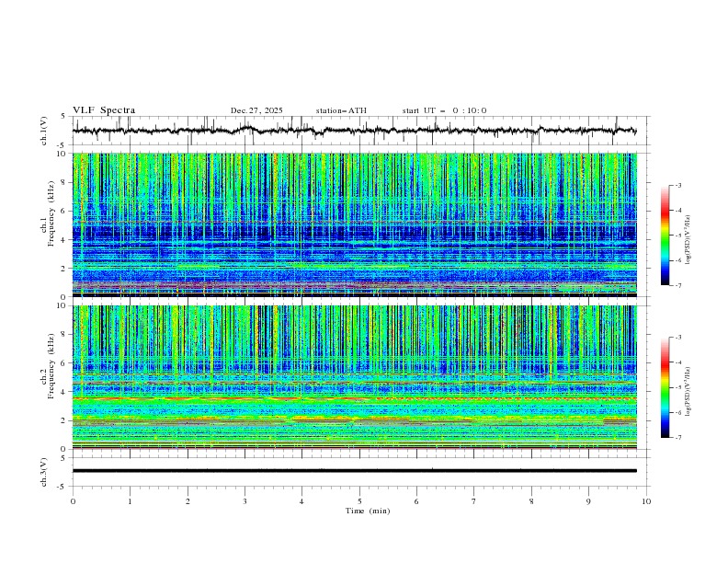The image size is (728, 563).
Task: Click the "-7" label on ch.2 colorbar
Action: coord(677,438)
